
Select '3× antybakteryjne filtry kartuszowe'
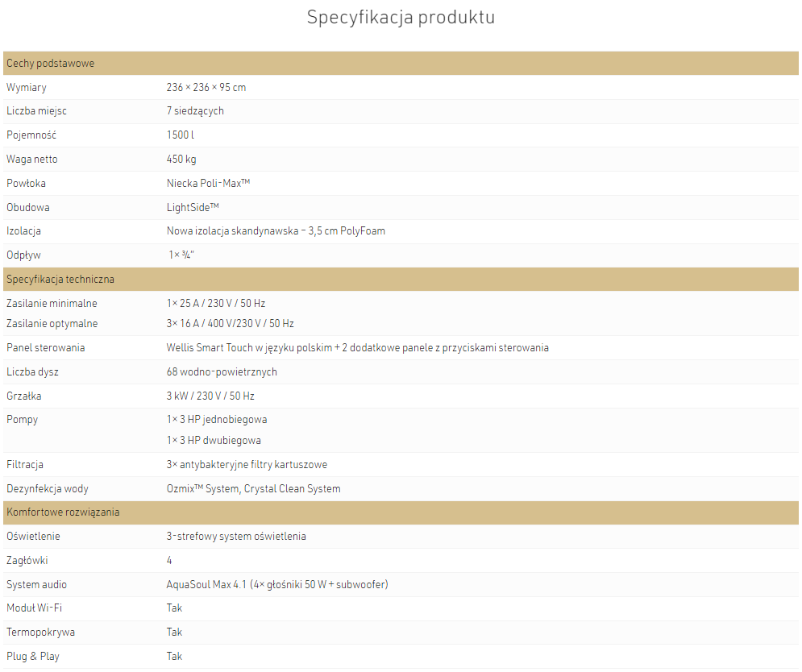pos(247,465)
